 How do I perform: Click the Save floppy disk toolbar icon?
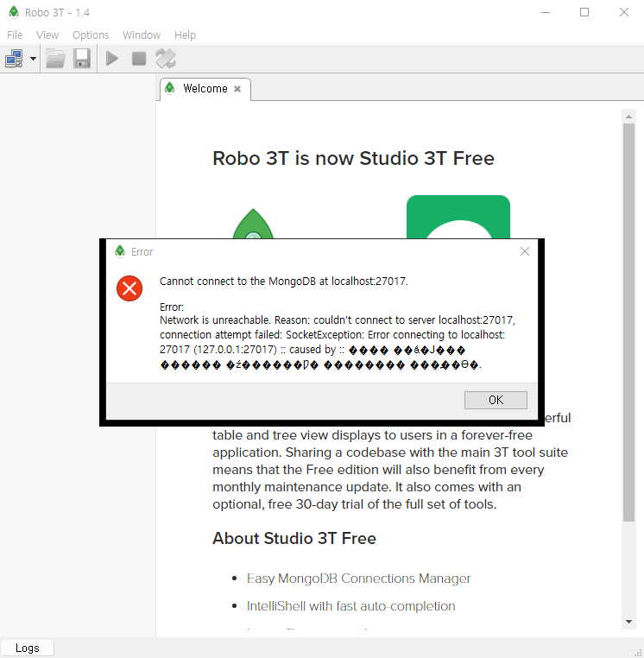click(x=82, y=59)
